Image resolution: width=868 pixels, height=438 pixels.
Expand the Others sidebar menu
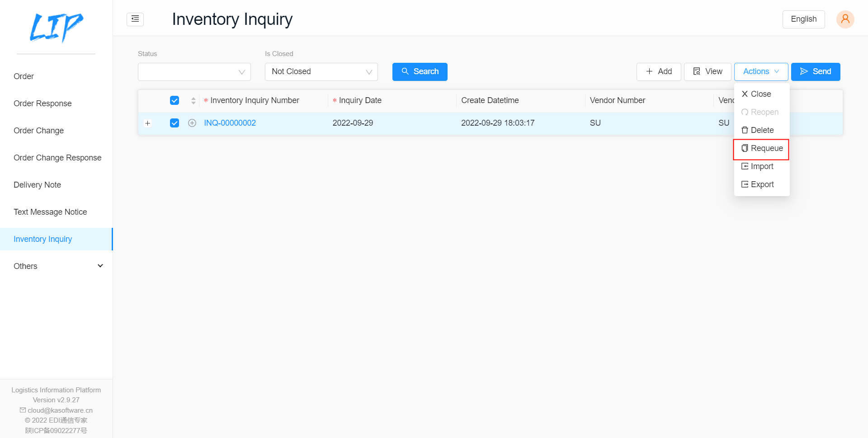pyautogui.click(x=56, y=266)
